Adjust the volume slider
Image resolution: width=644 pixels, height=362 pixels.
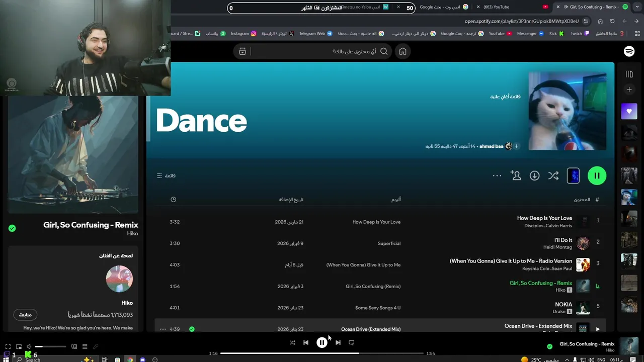[50, 346]
